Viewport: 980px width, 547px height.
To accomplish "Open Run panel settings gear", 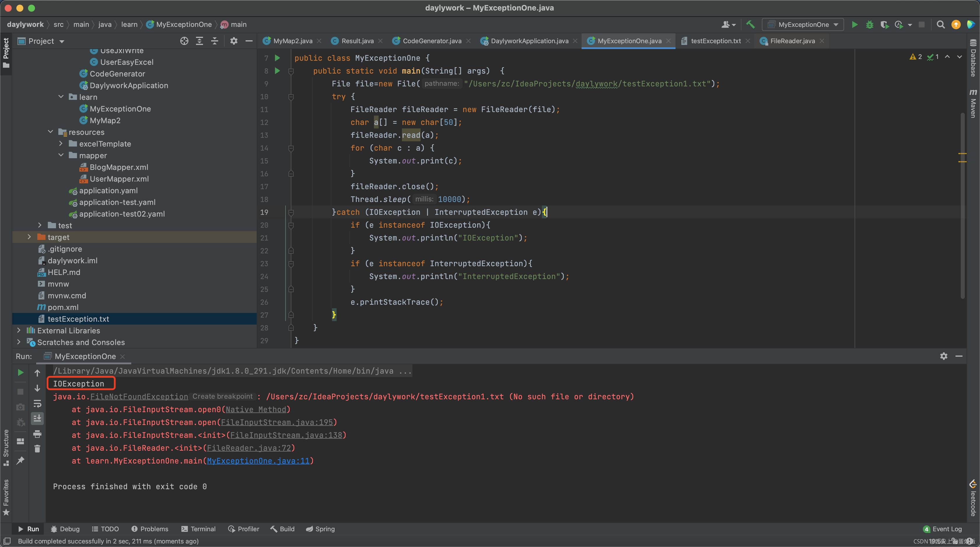I will 944,356.
